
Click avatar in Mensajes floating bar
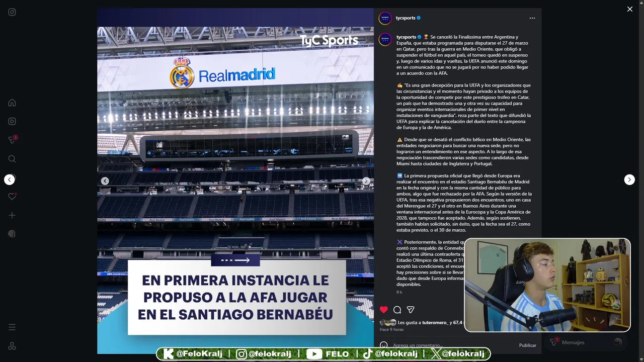click(618, 342)
